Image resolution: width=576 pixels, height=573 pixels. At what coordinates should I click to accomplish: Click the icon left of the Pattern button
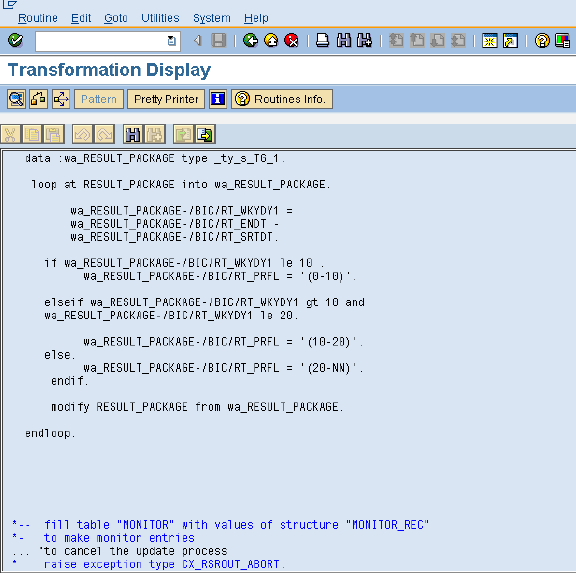tap(61, 99)
